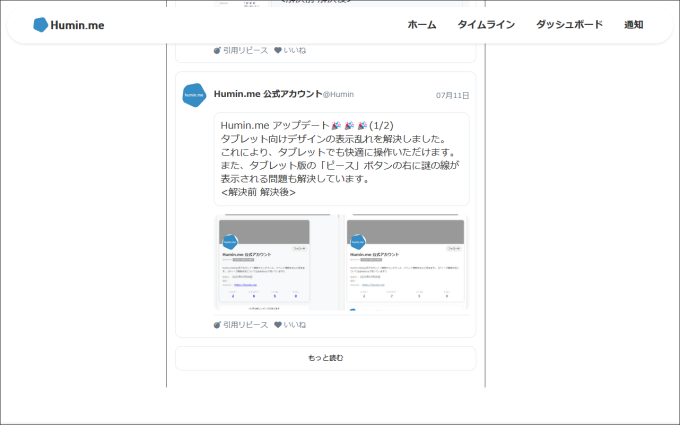Load more posts with もっと読む

pyautogui.click(x=326, y=358)
